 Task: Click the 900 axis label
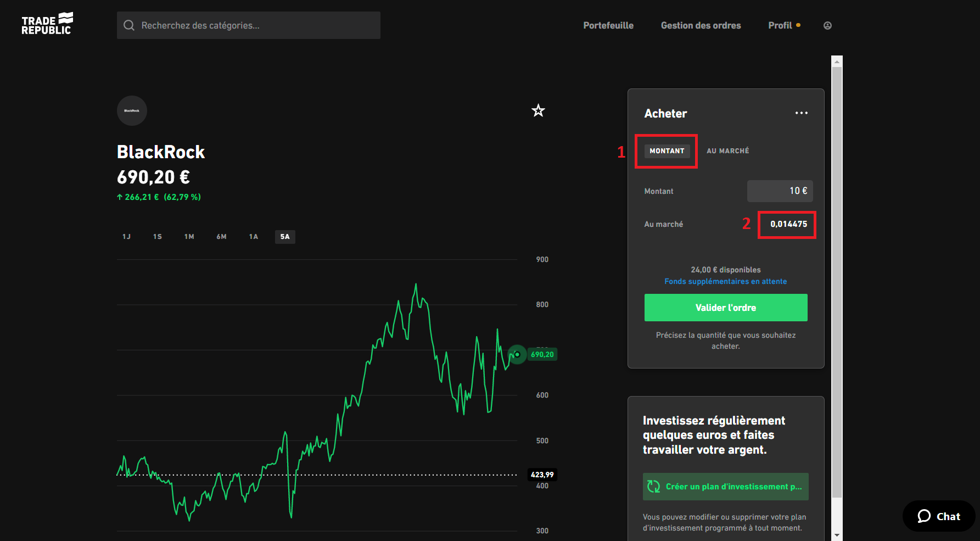pos(542,259)
